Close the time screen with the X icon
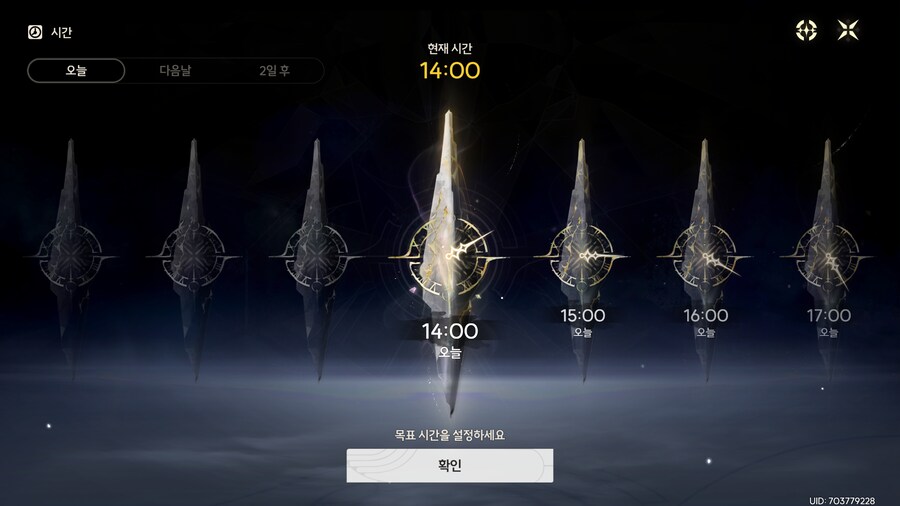 pyautogui.click(x=848, y=30)
